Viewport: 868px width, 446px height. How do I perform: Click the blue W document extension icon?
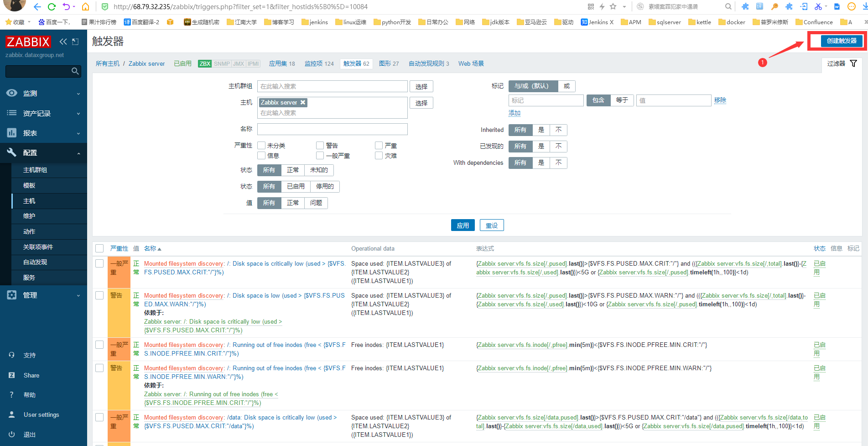(837, 6)
